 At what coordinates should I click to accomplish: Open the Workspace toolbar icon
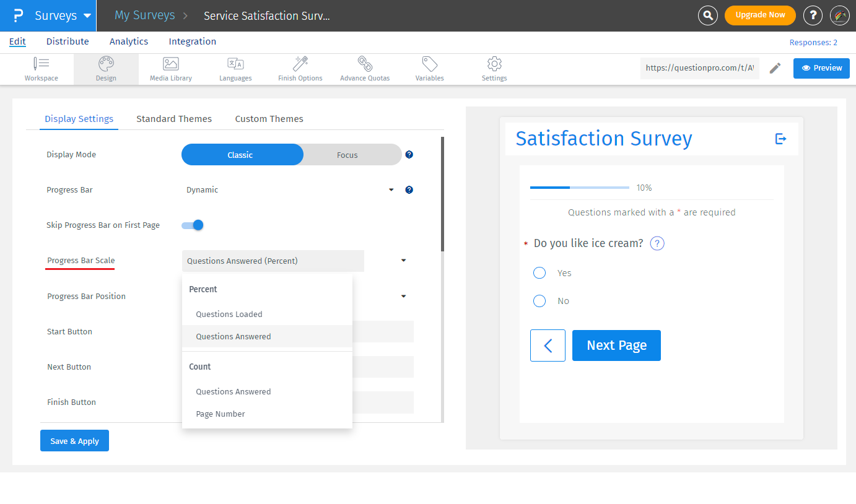41,64
